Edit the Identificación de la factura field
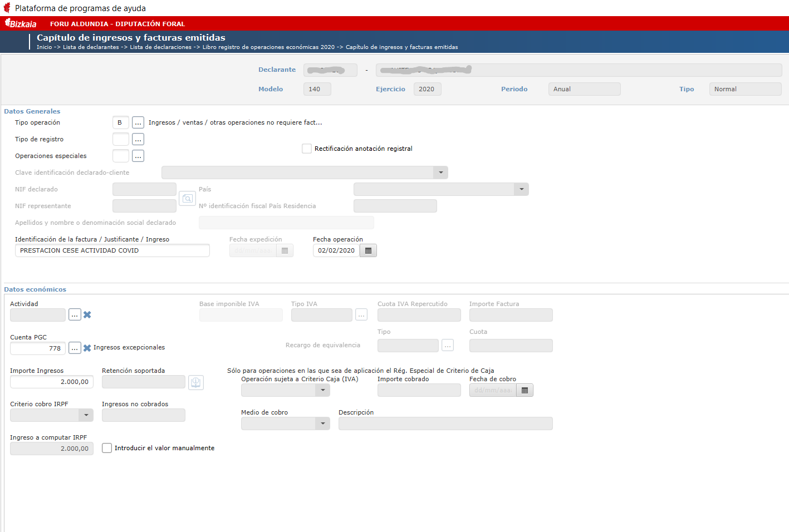Screen dimensions: 789x532 coord(112,250)
